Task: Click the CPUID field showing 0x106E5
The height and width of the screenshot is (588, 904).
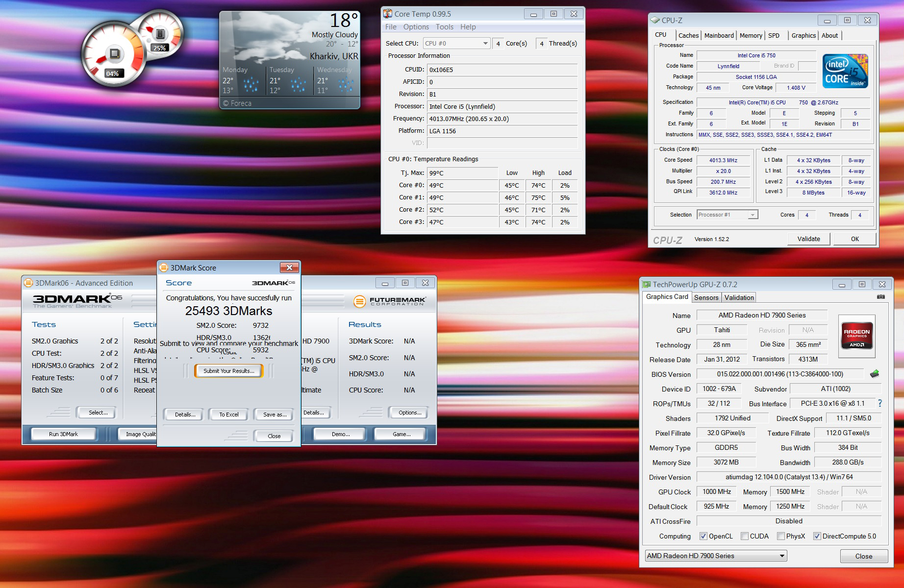Action: point(502,70)
